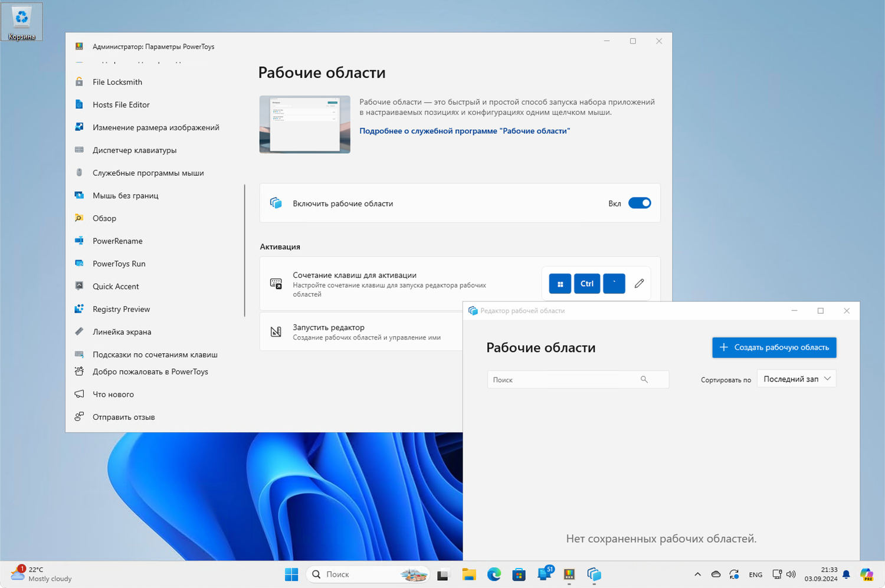The height and width of the screenshot is (588, 885).
Task: Open the PowerToys taskbar icon
Action: coord(569,574)
